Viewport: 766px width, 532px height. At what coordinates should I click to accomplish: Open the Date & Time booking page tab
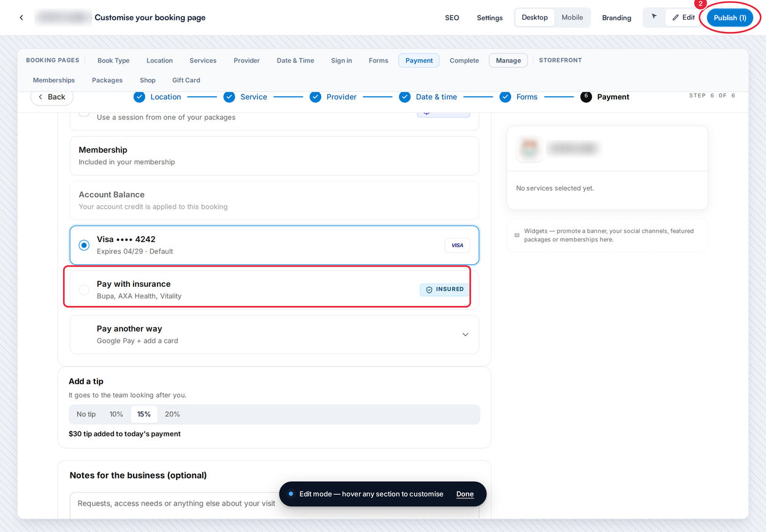coord(295,61)
